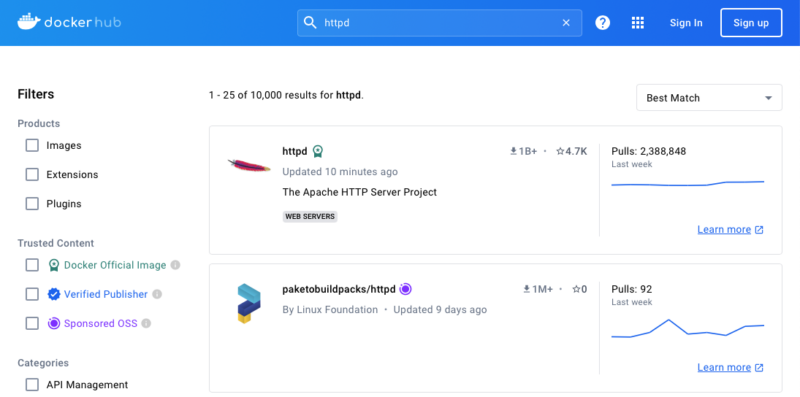Open the httpd official image title
The image size is (800, 397).
click(x=295, y=151)
